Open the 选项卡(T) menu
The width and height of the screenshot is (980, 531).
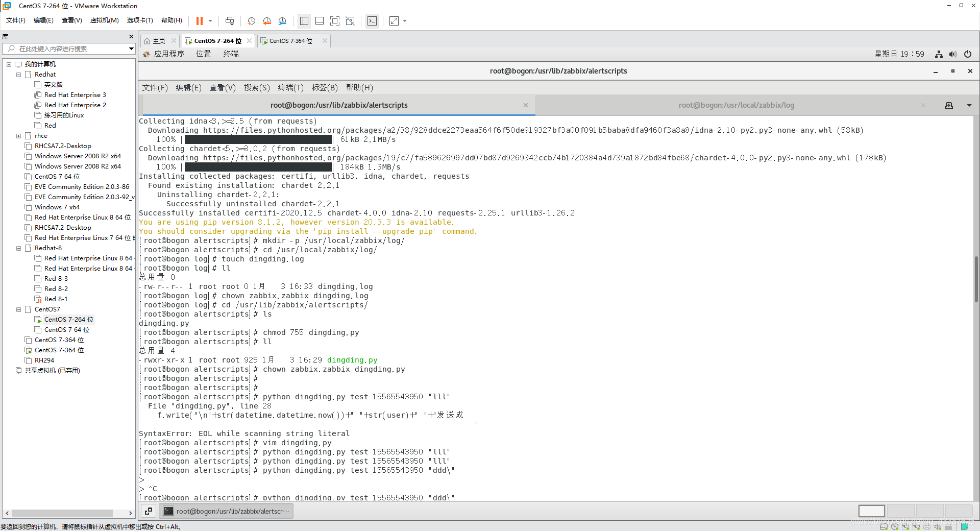pos(140,20)
